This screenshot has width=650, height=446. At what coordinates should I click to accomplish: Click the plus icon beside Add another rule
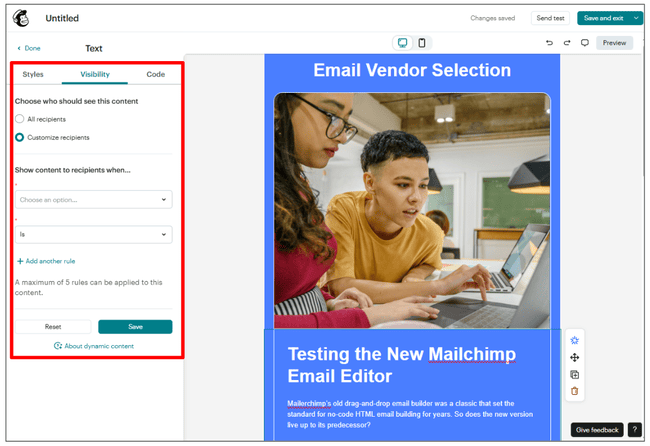point(20,261)
